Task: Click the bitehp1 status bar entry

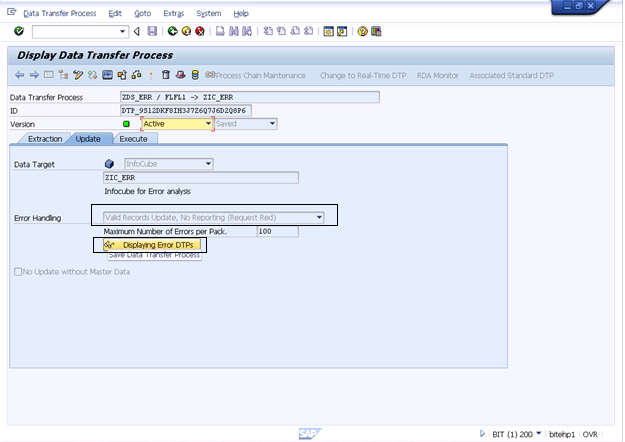Action: coord(562,434)
